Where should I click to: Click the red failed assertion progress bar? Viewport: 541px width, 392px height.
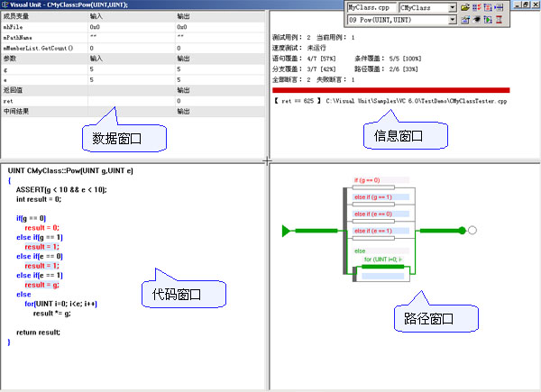tap(391, 90)
